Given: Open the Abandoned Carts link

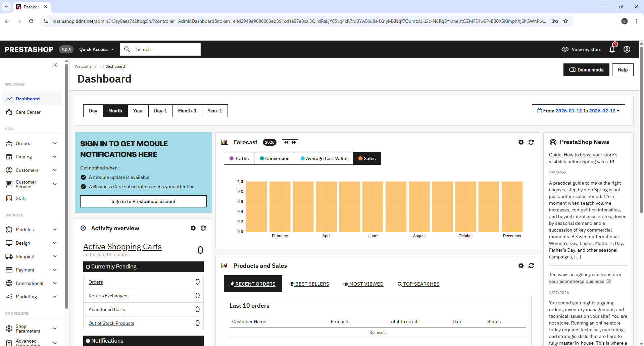Looking at the screenshot, I should [107, 309].
